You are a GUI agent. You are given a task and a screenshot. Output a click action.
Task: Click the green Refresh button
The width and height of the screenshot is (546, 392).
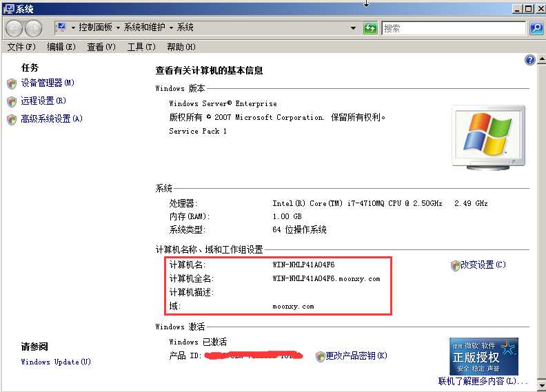click(370, 28)
